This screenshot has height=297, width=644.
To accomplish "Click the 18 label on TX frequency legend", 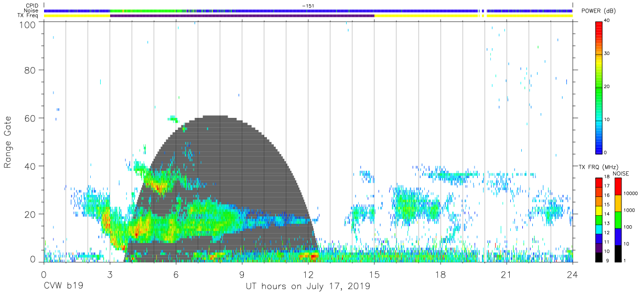I will point(607,177).
